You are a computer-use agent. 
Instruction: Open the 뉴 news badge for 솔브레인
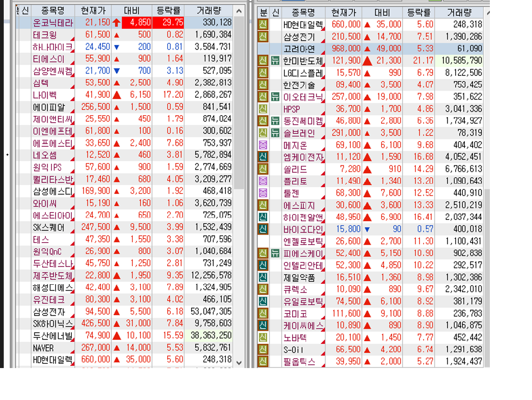point(275,133)
